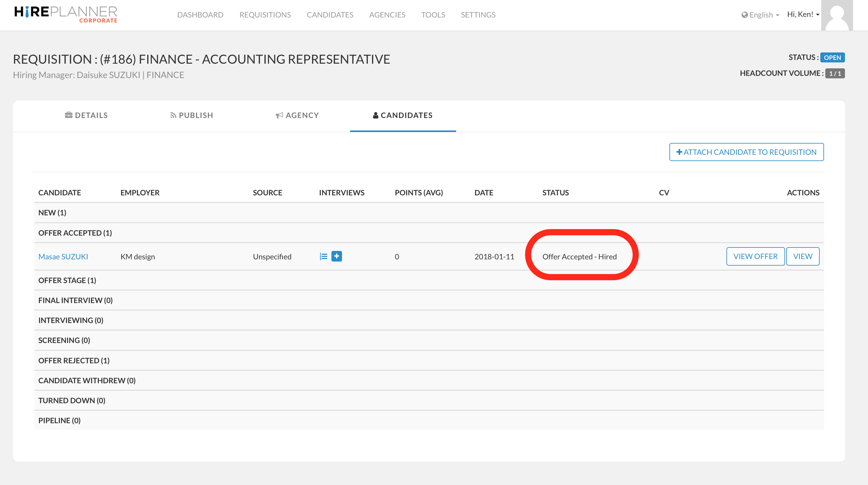The height and width of the screenshot is (485, 868).
Task: Open the user avatar profile picture
Action: (x=837, y=16)
